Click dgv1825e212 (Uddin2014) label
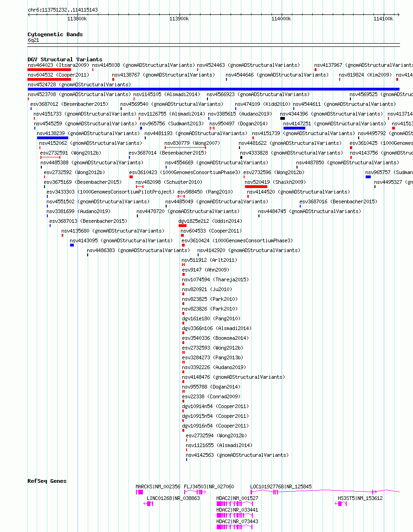413x532 pixels. 210,221
